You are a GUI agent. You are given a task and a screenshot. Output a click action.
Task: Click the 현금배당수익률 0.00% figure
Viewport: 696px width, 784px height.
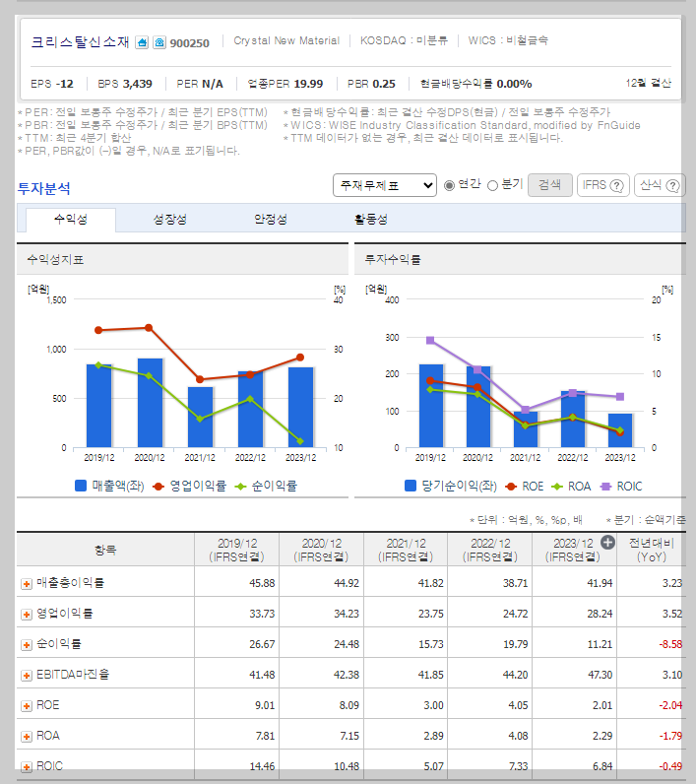pos(476,84)
